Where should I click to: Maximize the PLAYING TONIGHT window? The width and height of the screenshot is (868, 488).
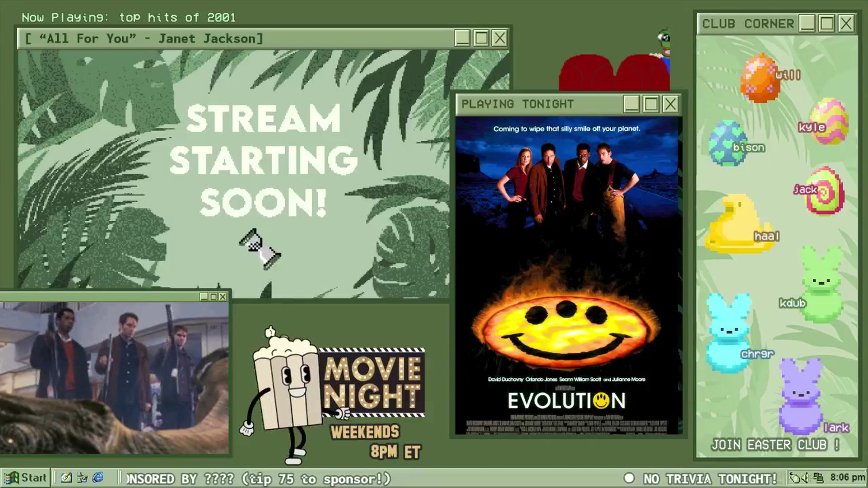tap(651, 104)
